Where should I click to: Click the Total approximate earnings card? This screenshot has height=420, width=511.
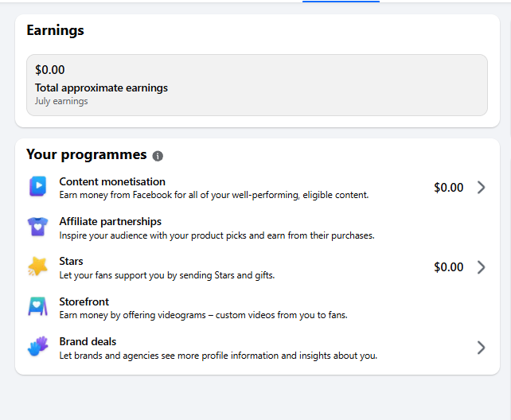tap(257, 85)
